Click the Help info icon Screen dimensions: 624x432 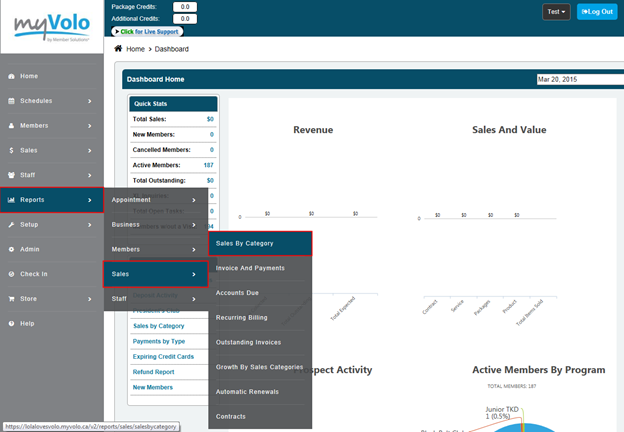(x=11, y=324)
